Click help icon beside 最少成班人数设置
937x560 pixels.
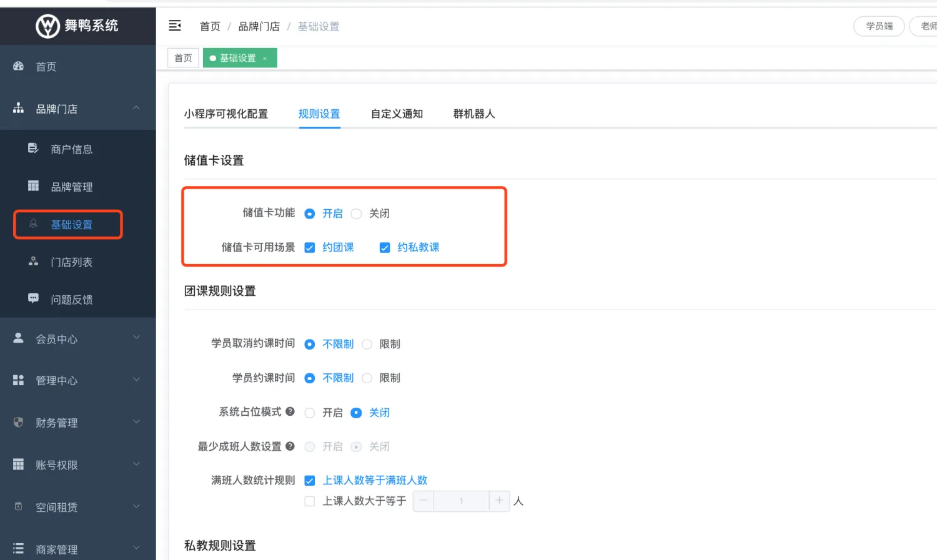point(290,446)
